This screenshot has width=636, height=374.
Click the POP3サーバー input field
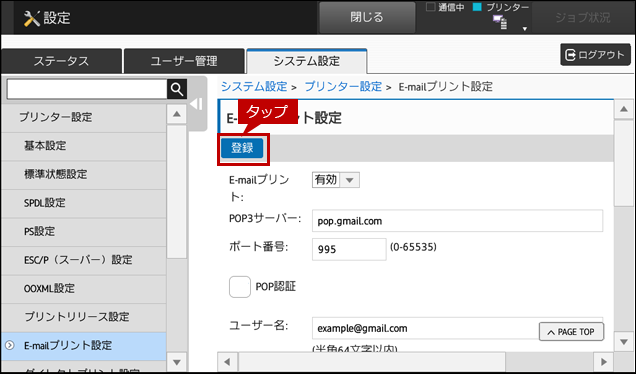point(457,221)
